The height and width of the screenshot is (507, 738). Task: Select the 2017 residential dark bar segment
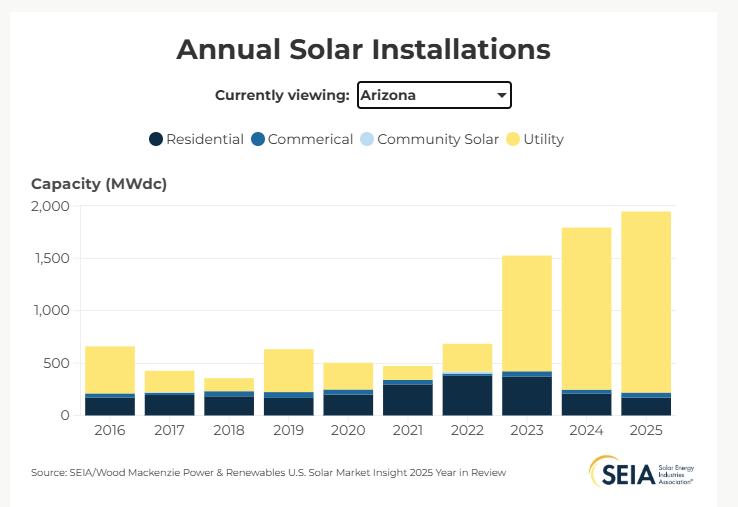(169, 405)
